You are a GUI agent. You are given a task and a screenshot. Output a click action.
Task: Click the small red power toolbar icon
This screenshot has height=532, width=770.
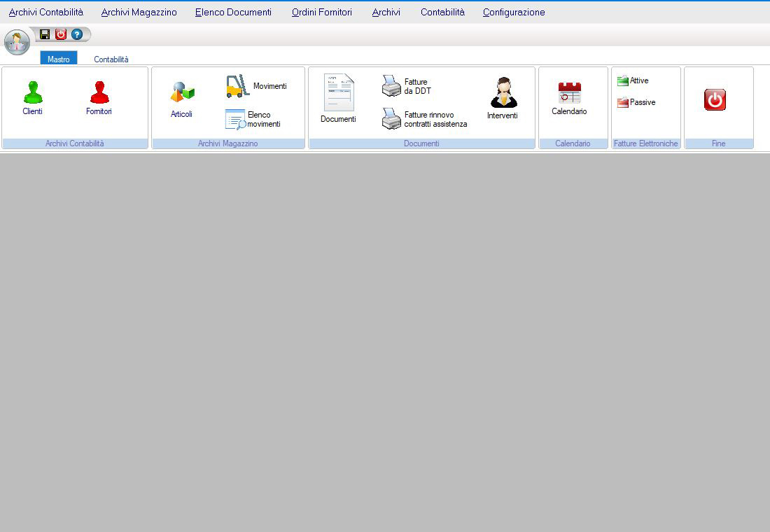[x=60, y=34]
